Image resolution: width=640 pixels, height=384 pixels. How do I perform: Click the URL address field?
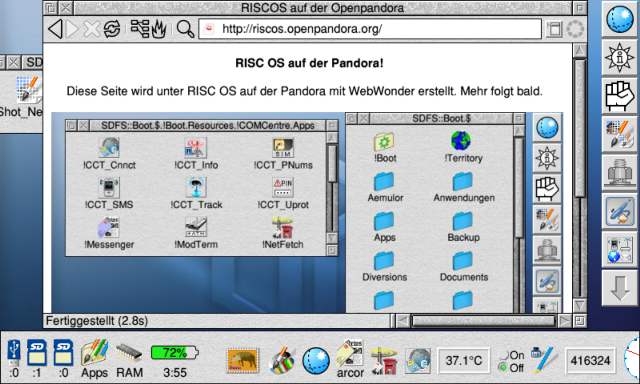tap(370, 29)
